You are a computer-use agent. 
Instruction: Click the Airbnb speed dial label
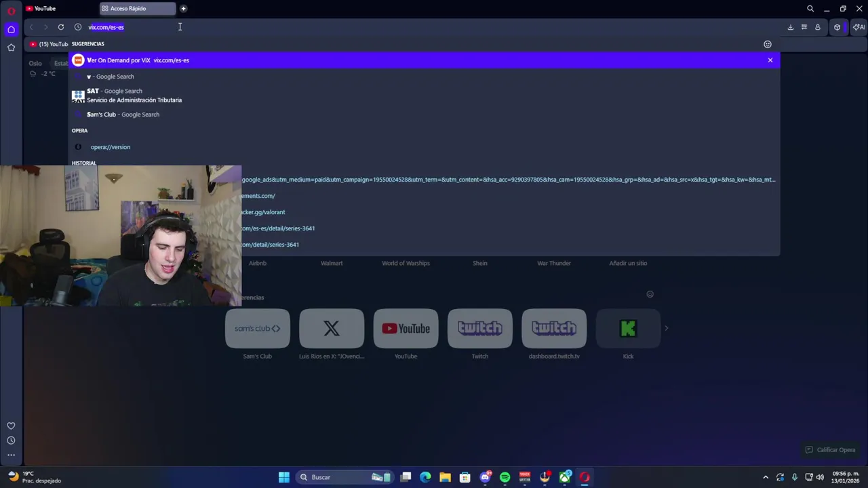coord(258,263)
